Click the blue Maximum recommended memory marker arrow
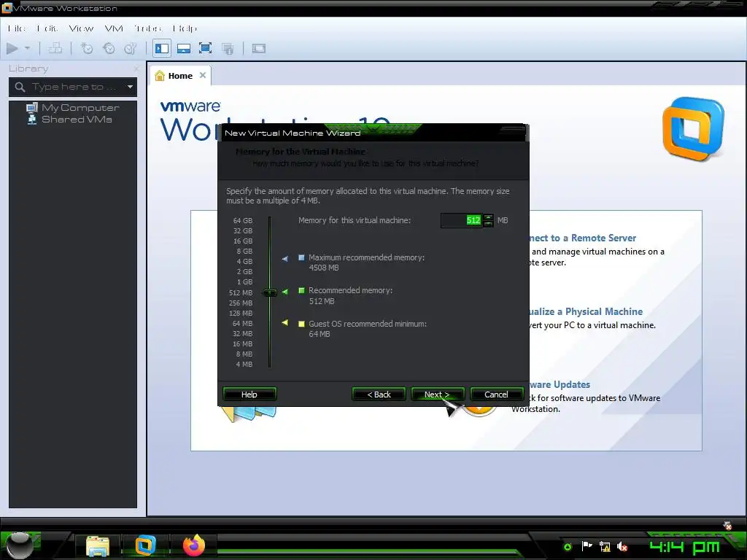 pyautogui.click(x=285, y=259)
